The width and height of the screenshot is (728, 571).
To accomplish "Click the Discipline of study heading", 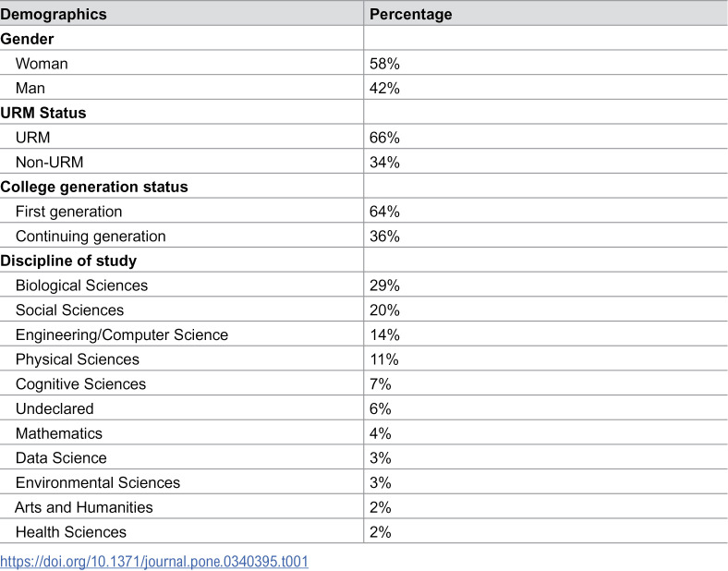I will pyautogui.click(x=68, y=261).
